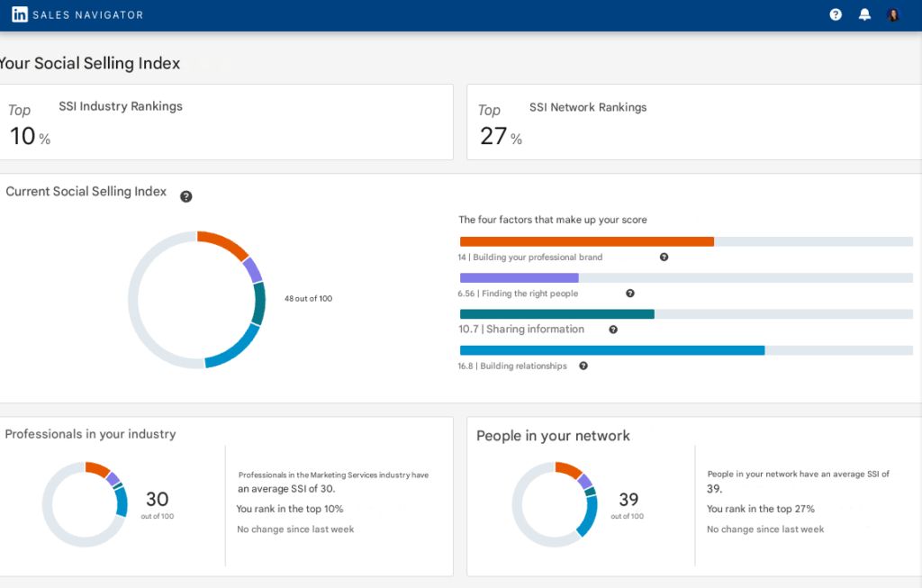Open the Finding the right people help icon
922x588 pixels.
(x=629, y=293)
